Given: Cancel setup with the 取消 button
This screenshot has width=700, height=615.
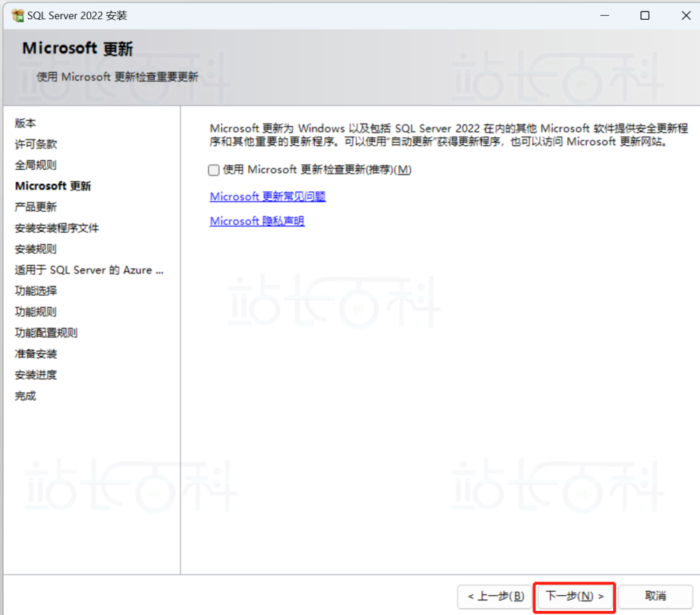Looking at the screenshot, I should coord(656,597).
